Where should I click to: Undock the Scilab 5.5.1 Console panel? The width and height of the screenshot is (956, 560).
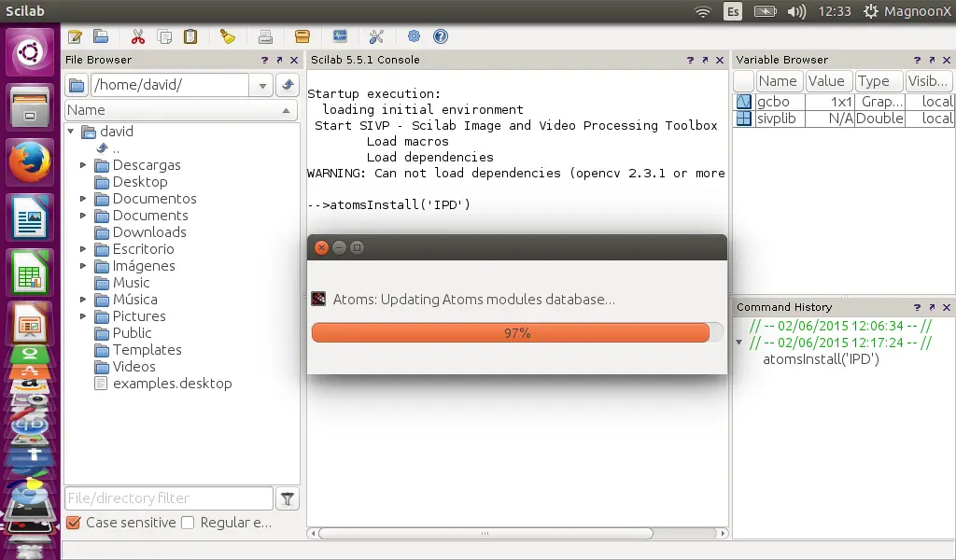[705, 60]
